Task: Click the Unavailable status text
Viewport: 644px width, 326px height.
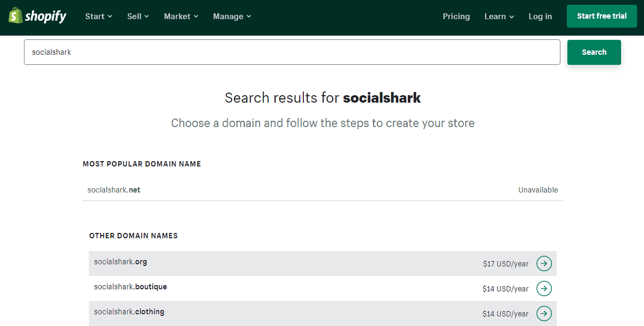Action: (x=538, y=190)
